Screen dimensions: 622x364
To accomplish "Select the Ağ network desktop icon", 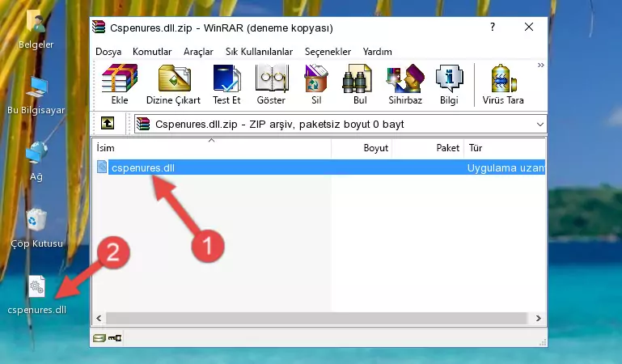I will tap(36, 162).
